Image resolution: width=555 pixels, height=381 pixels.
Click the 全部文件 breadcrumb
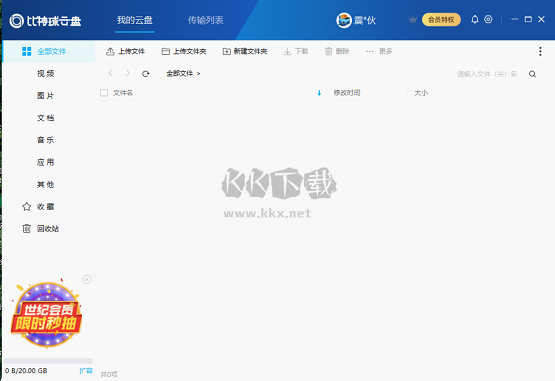(180, 73)
